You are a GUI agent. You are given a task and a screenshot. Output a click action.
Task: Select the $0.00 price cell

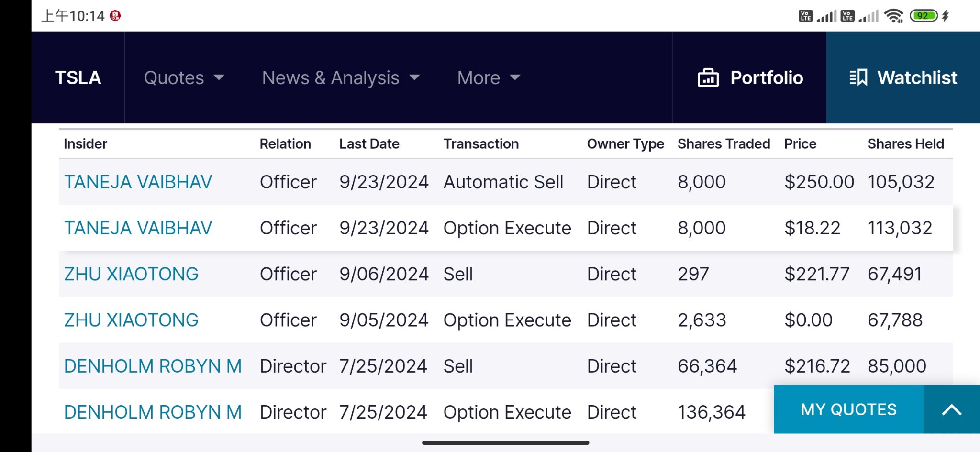click(x=809, y=320)
